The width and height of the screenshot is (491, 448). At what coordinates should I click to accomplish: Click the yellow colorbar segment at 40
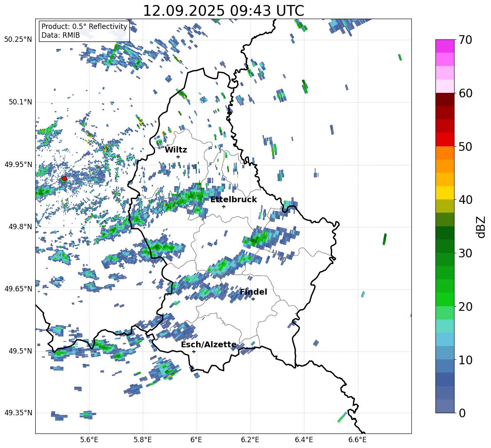pos(445,193)
